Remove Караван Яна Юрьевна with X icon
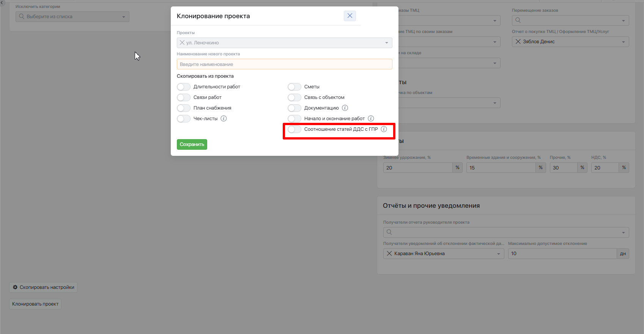The height and width of the screenshot is (334, 644). point(389,254)
